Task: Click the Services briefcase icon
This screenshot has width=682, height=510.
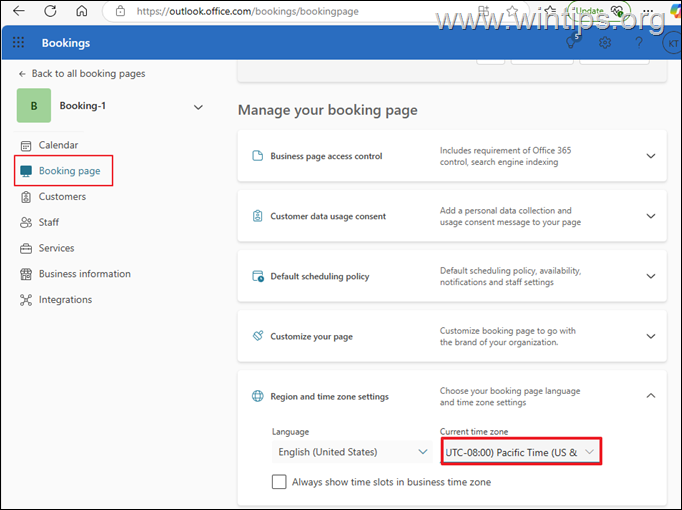Action: click(26, 248)
